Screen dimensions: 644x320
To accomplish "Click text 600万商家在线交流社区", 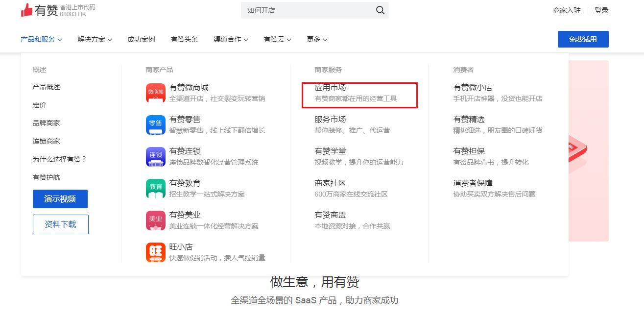I will click(351, 194).
